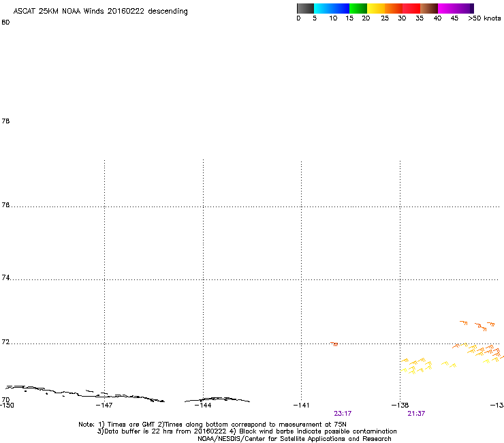Select the yellow 20-25 knots legend swatch
Image resolution: width=504 pixels, height=443 pixels.
point(377,9)
